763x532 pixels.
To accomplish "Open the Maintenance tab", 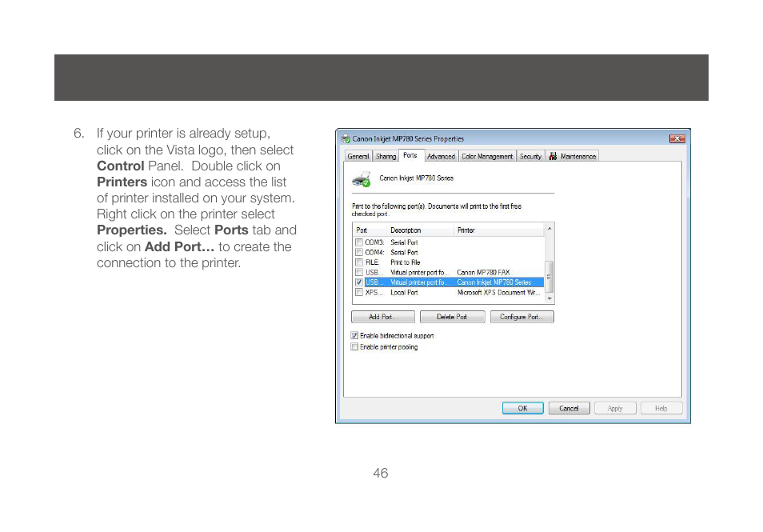I will 573,156.
